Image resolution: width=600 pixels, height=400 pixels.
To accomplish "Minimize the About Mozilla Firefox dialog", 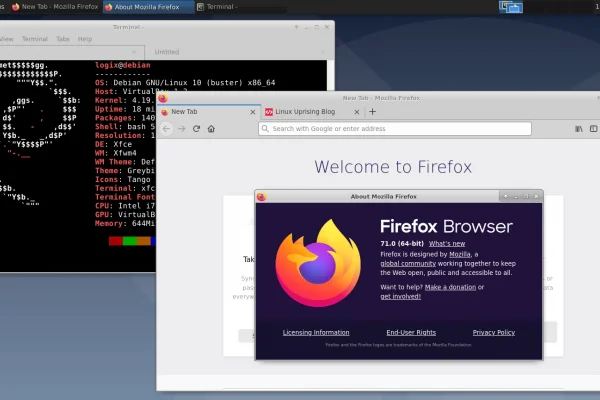I will tap(516, 197).
